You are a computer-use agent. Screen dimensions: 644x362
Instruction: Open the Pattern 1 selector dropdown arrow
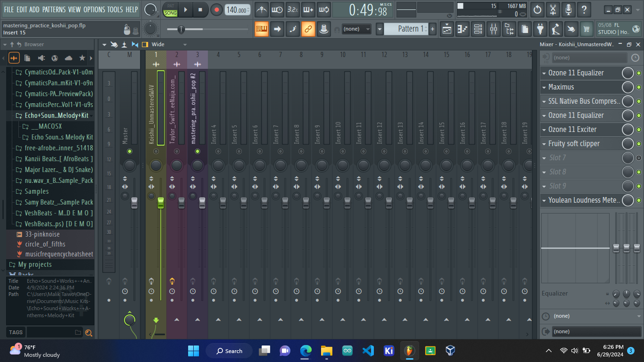pos(380,29)
